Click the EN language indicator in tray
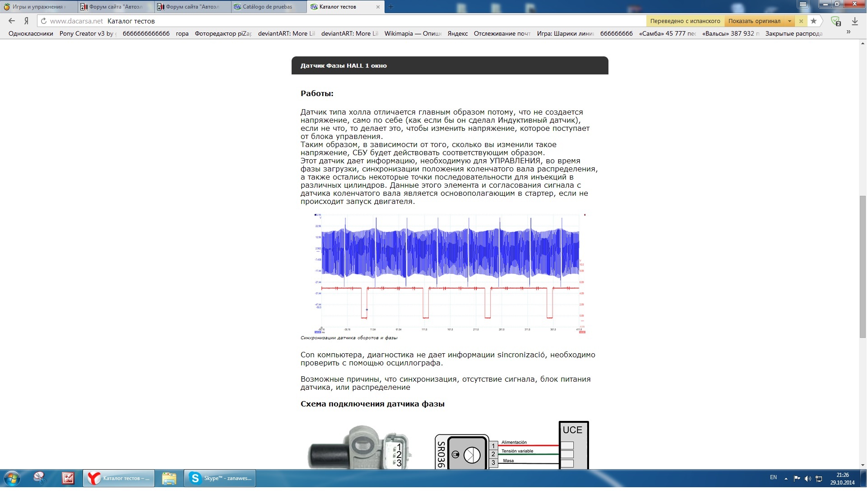This screenshot has width=868, height=494. 773,477
